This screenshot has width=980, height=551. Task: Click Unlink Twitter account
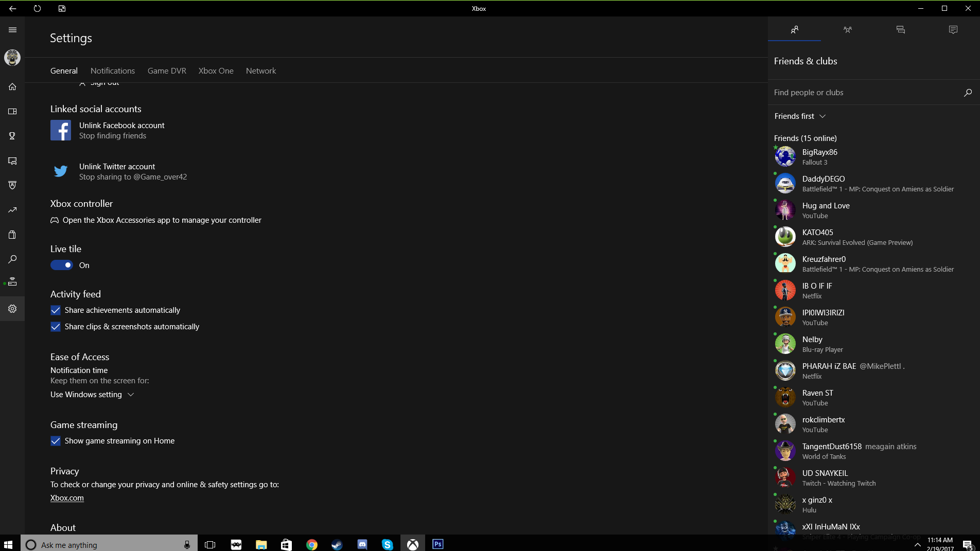coord(117,167)
